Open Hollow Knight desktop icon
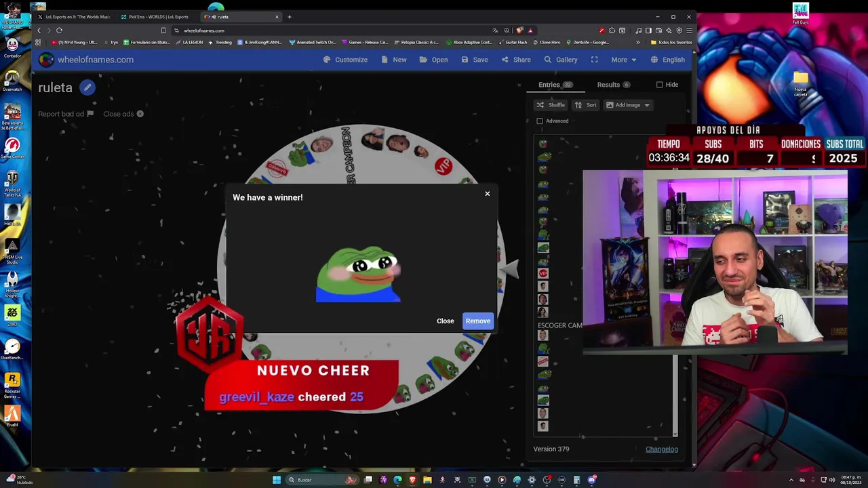Image resolution: width=868 pixels, height=488 pixels. (x=12, y=285)
